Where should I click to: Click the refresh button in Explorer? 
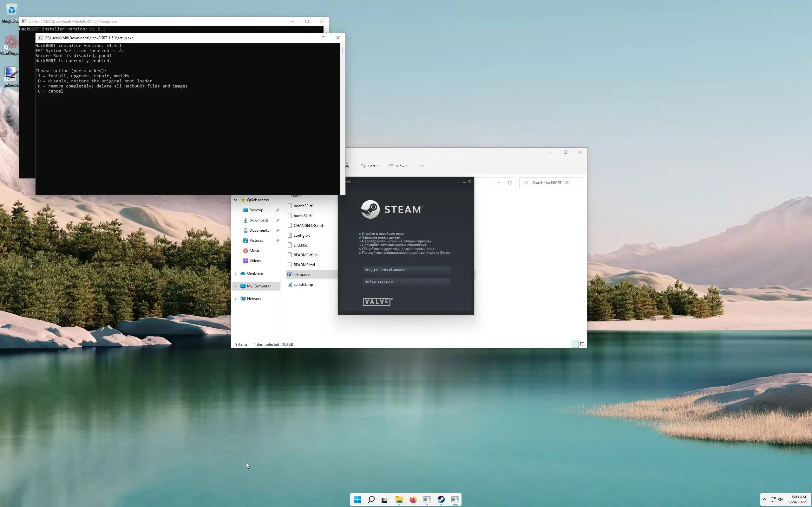[509, 183]
